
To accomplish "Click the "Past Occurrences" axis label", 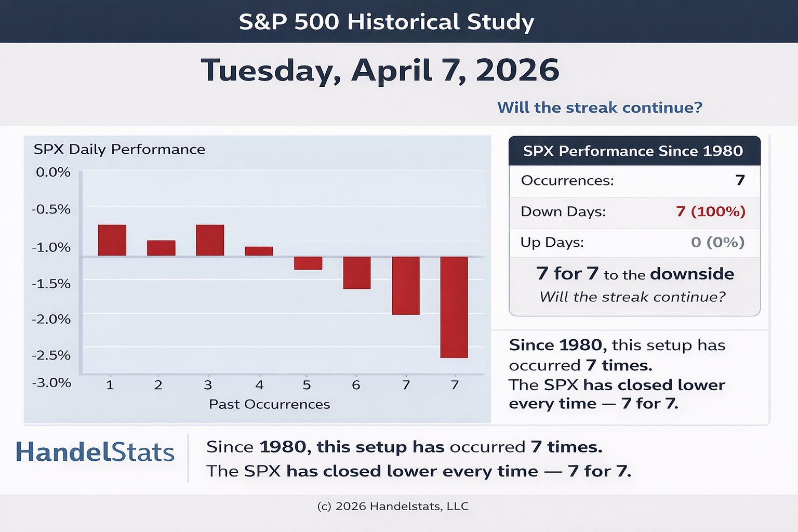I will point(269,404).
